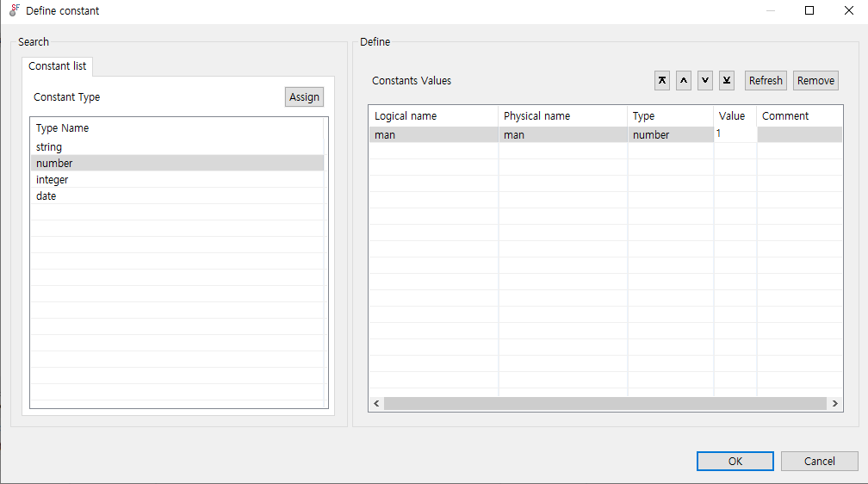Click the Define constant window icon
The height and width of the screenshot is (484, 868).
pyautogui.click(x=15, y=10)
